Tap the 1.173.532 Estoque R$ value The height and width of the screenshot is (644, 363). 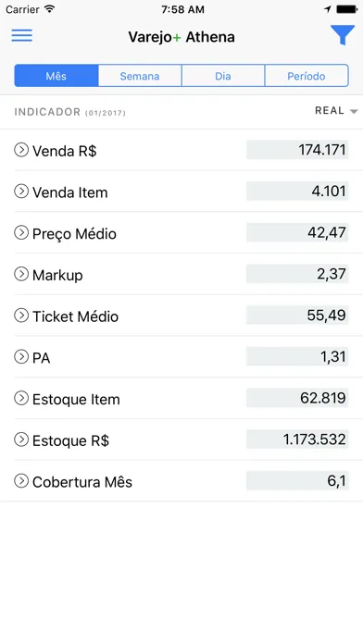tap(297, 440)
